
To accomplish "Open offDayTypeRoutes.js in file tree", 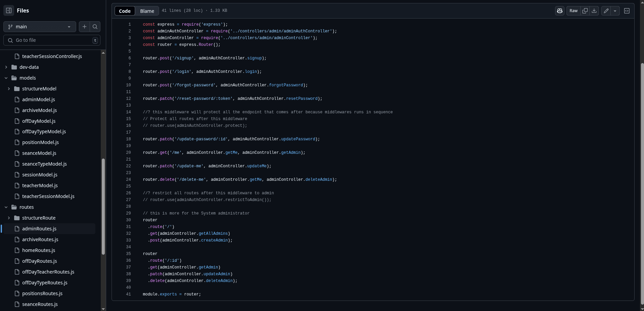I will point(45,283).
